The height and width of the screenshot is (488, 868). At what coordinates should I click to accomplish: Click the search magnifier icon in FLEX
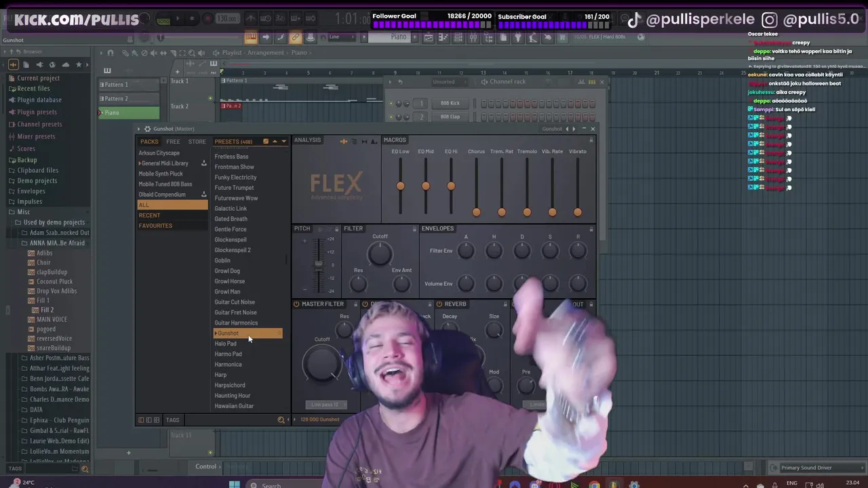click(x=281, y=420)
